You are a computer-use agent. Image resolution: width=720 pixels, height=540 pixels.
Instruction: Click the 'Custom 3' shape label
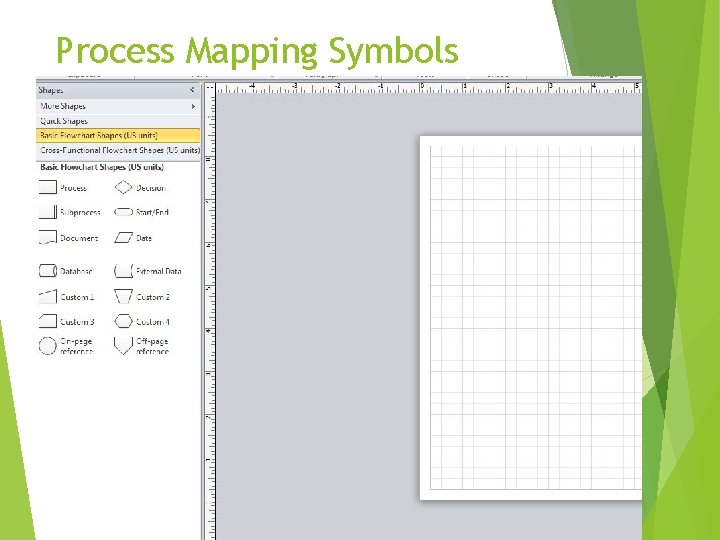[x=77, y=321]
